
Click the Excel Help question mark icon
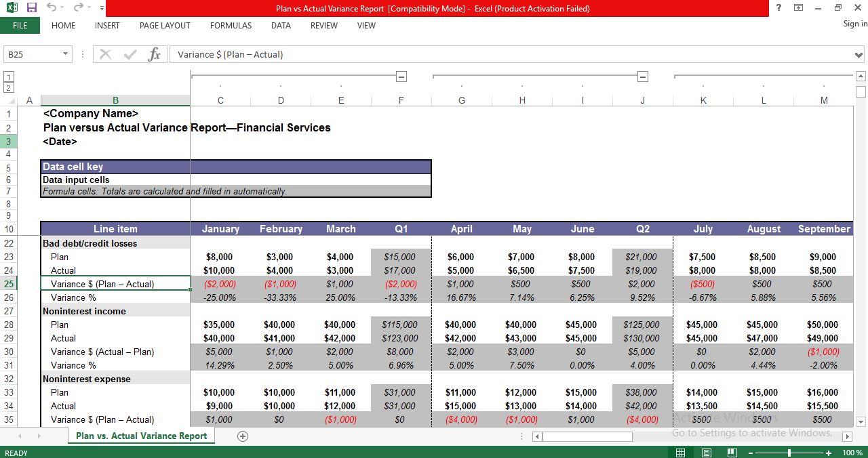point(777,7)
